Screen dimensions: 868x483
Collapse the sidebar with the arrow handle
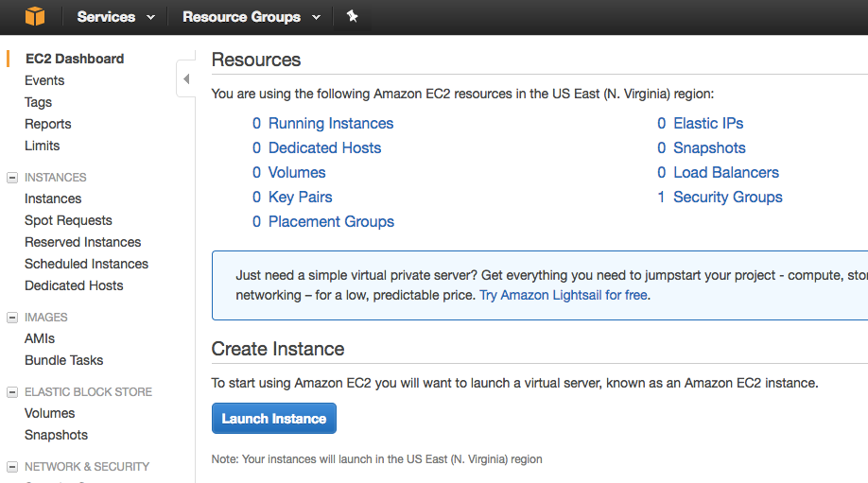point(186,78)
